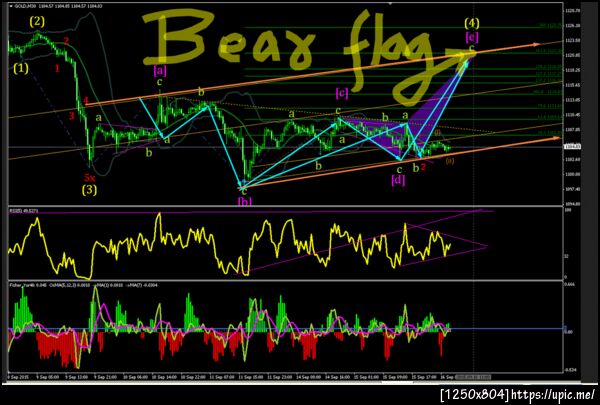Select the red 5x label
600x405 pixels.
click(90, 178)
